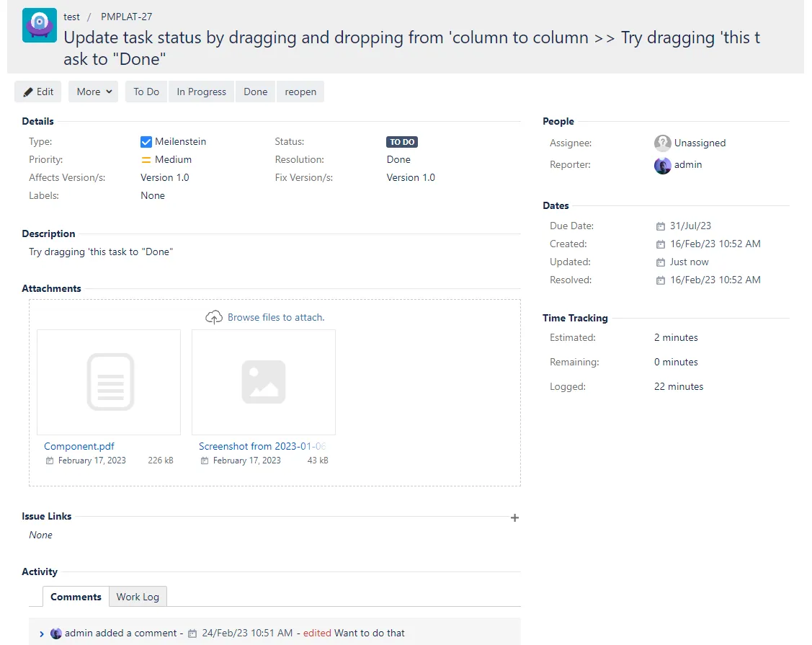Open the Component.pdf file link
This screenshot has width=812, height=645.
[79, 446]
